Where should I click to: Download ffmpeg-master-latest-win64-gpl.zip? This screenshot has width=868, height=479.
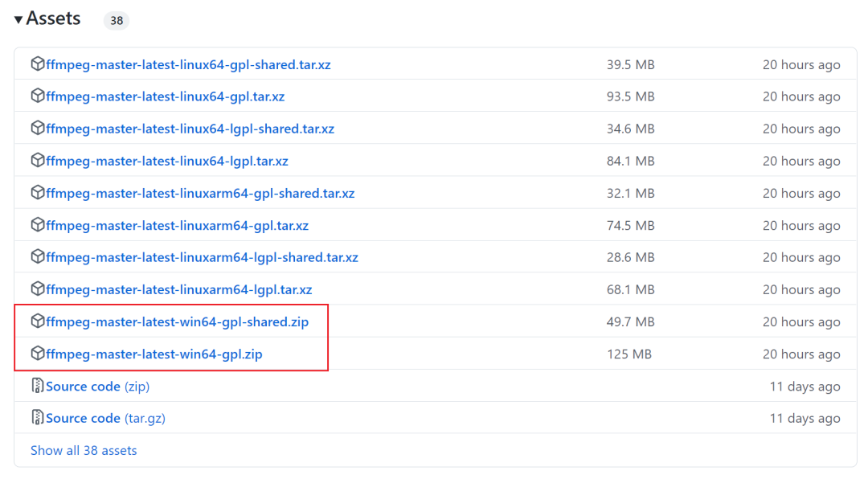[154, 354]
